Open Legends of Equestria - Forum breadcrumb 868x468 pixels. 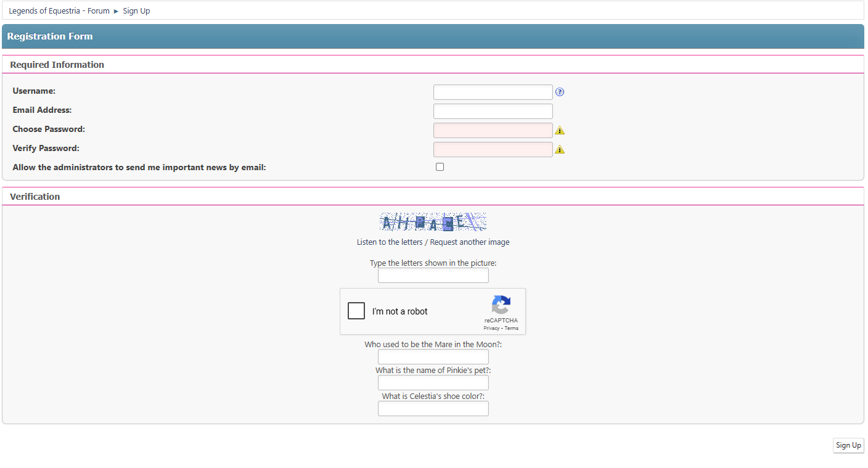click(59, 11)
